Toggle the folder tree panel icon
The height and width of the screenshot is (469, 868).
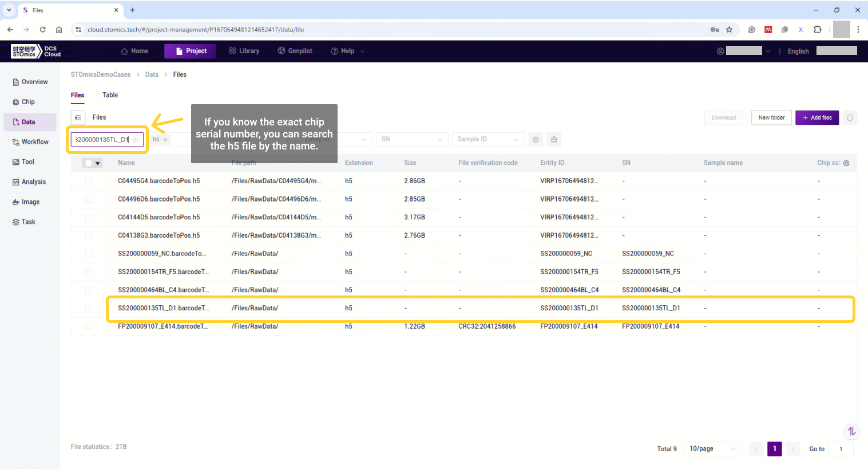(78, 117)
